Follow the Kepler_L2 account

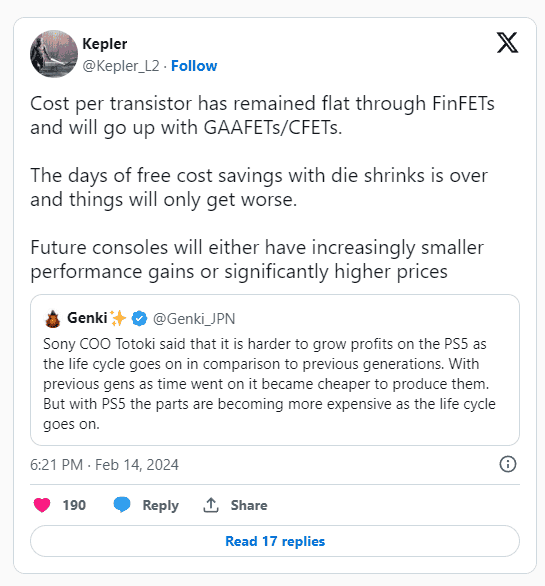coord(194,66)
